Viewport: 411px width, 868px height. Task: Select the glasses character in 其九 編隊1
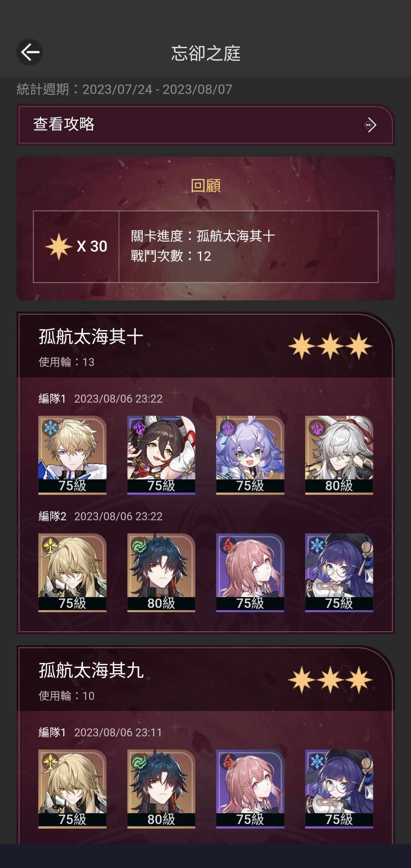click(x=339, y=789)
